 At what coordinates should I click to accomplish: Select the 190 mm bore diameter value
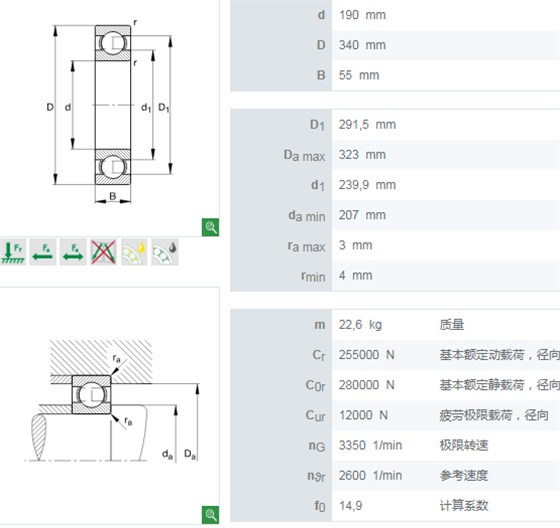(x=362, y=15)
